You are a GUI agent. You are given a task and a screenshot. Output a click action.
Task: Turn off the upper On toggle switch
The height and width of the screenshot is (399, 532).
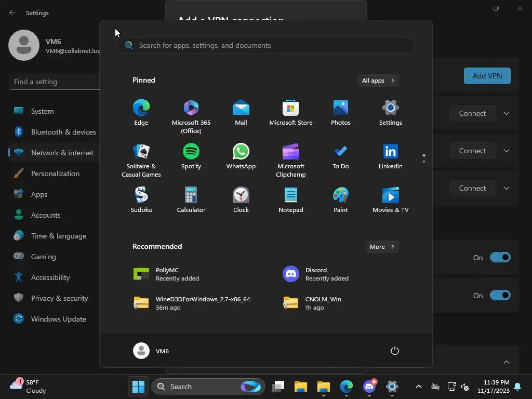pyautogui.click(x=500, y=258)
